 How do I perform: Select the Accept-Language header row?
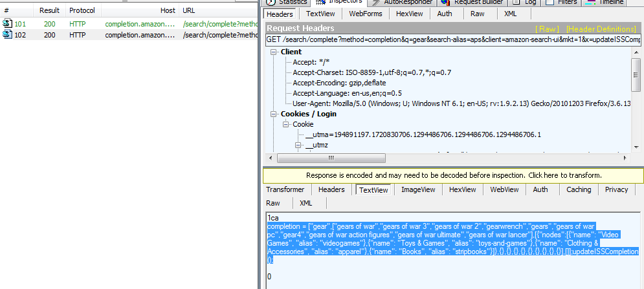coord(347,93)
